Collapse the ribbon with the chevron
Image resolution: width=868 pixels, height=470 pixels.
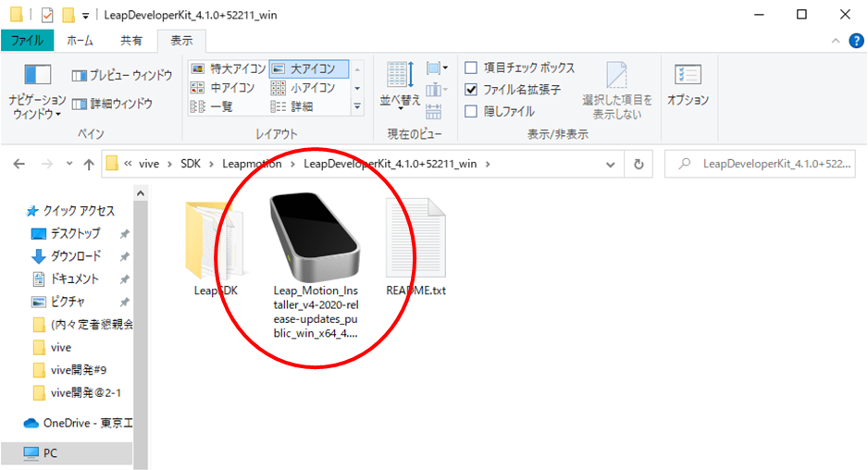pos(836,41)
